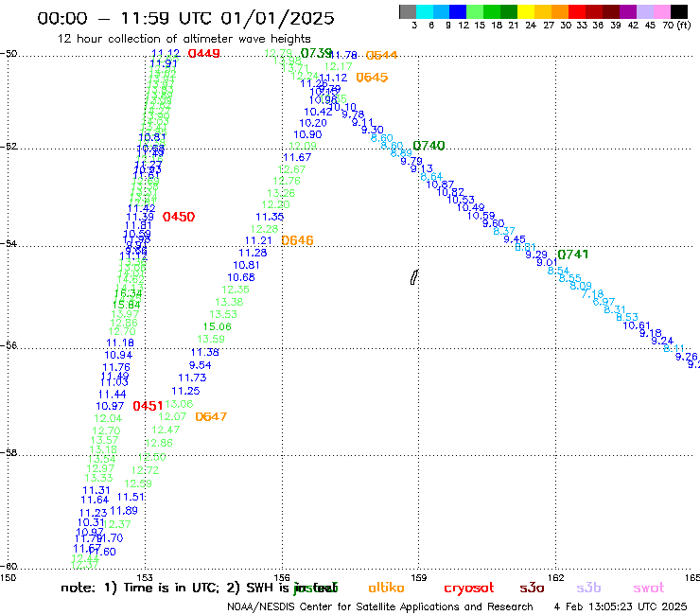Click the orange legend swatch before 30
The height and width of the screenshot is (615, 700).
point(560,11)
